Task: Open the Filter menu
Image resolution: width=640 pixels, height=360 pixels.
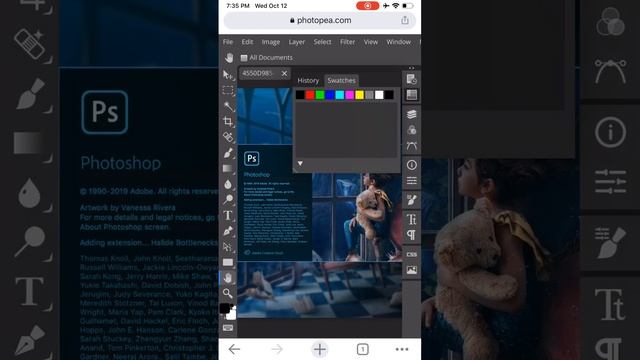Action: (x=347, y=42)
